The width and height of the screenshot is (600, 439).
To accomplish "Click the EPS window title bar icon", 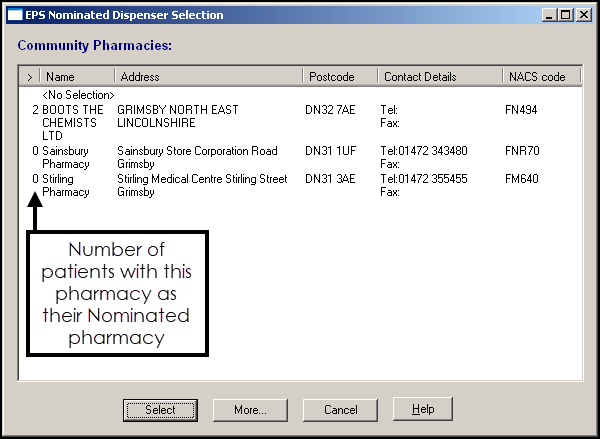I will 14,15.
